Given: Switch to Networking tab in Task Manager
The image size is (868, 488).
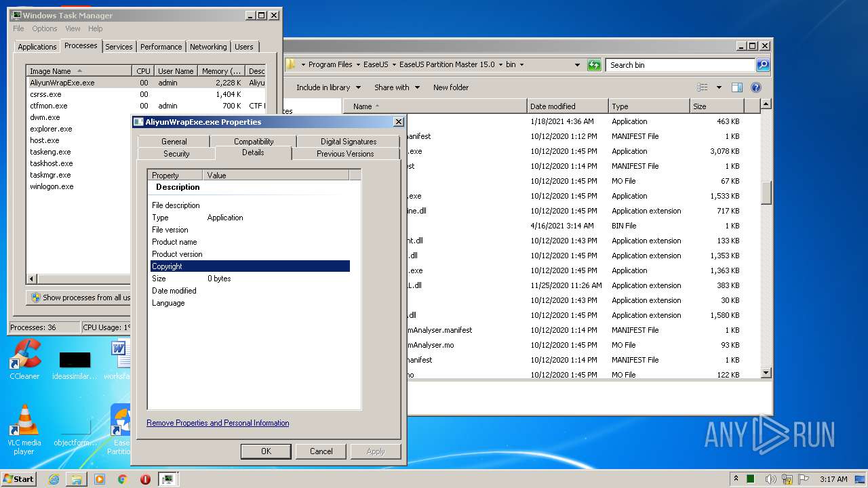Looking at the screenshot, I should (x=208, y=47).
